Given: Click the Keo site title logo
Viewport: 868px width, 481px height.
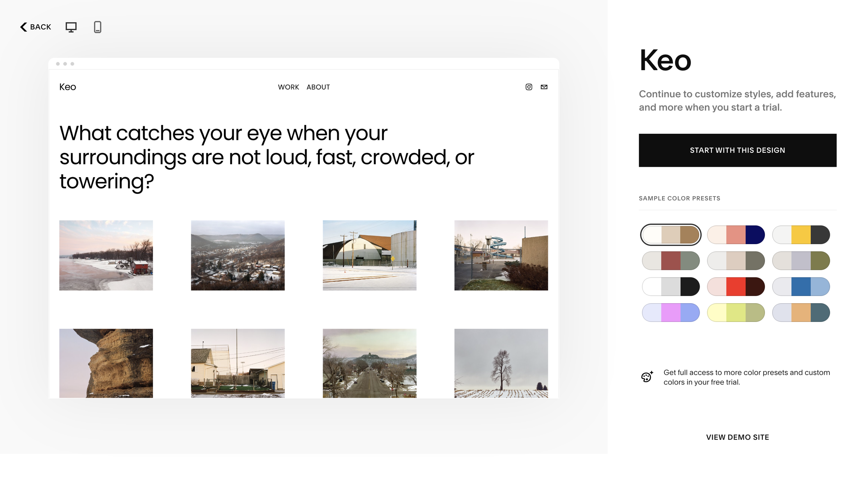Looking at the screenshot, I should [x=68, y=87].
